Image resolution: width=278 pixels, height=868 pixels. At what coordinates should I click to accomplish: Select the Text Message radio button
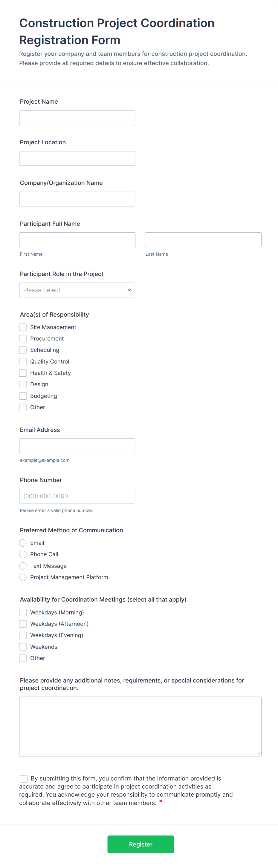tap(23, 566)
